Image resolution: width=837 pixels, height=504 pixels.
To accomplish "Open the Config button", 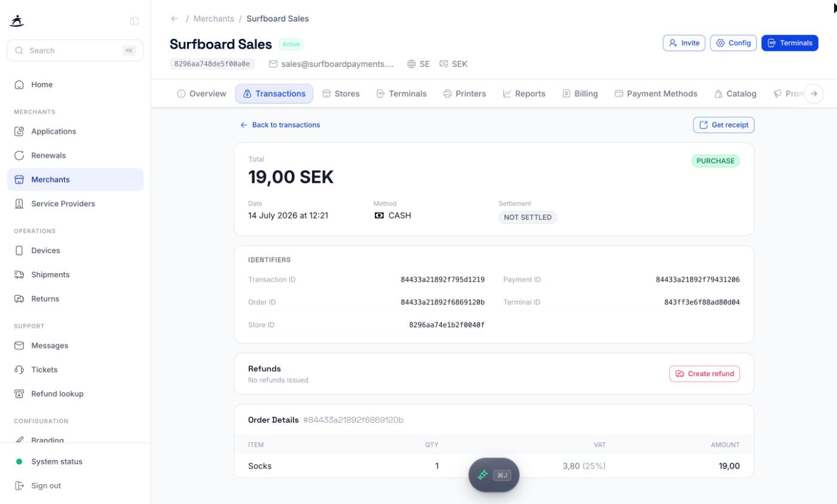I will [x=733, y=43].
